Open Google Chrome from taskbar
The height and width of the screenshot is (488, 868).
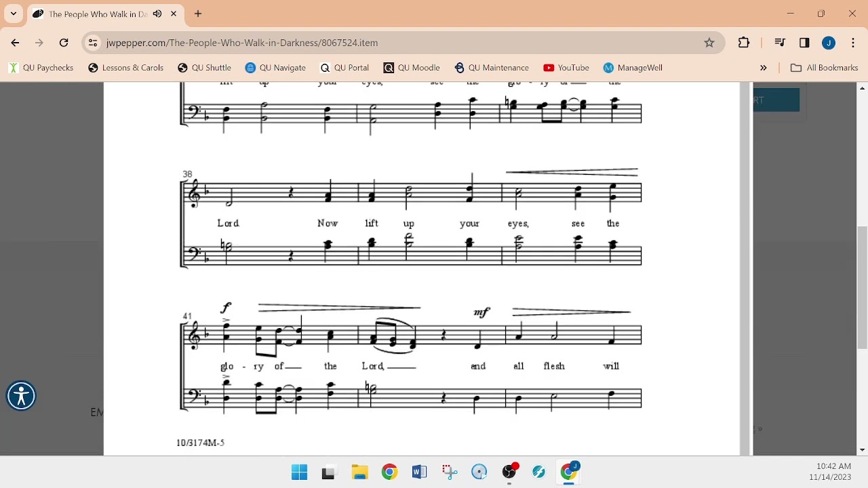389,472
